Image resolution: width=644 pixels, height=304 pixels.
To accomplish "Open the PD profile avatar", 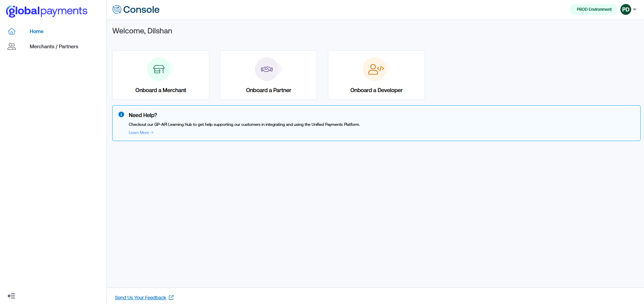I will tap(625, 9).
